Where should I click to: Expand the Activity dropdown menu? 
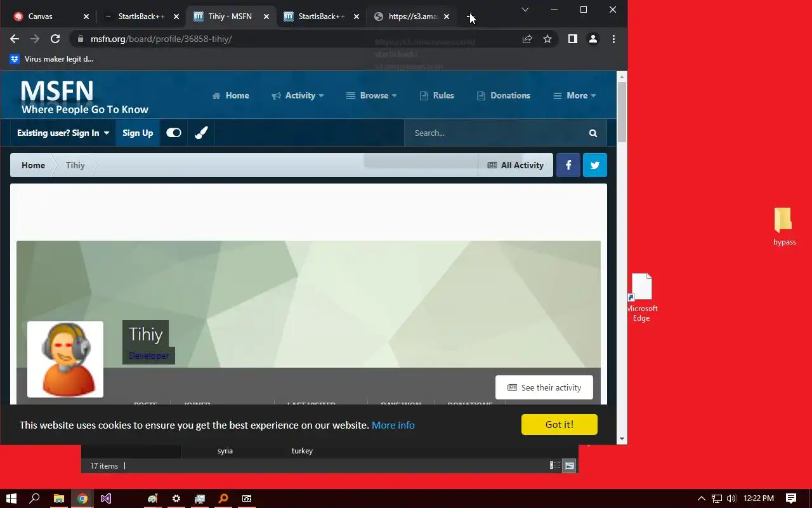(x=298, y=95)
